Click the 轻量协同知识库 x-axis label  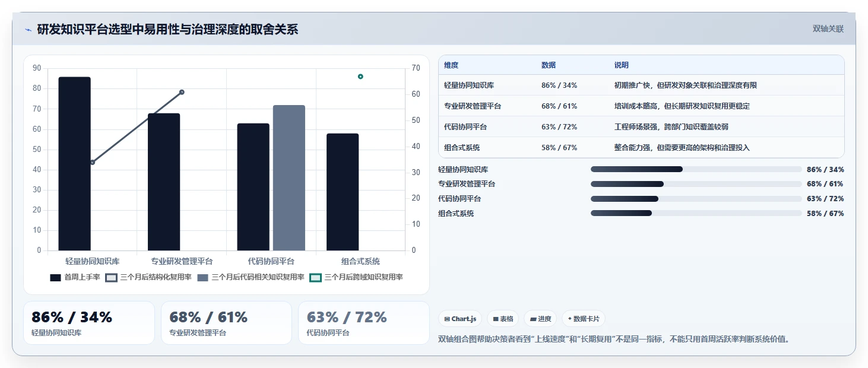tap(92, 261)
